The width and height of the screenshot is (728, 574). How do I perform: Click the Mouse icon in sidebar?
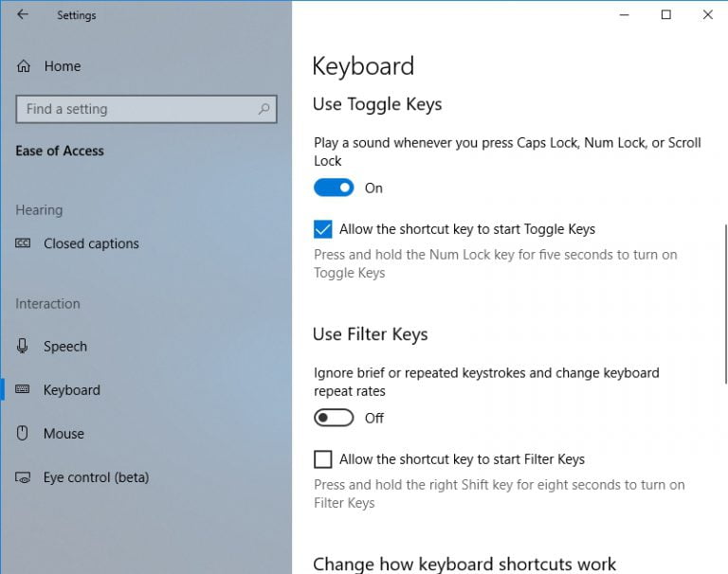(24, 434)
